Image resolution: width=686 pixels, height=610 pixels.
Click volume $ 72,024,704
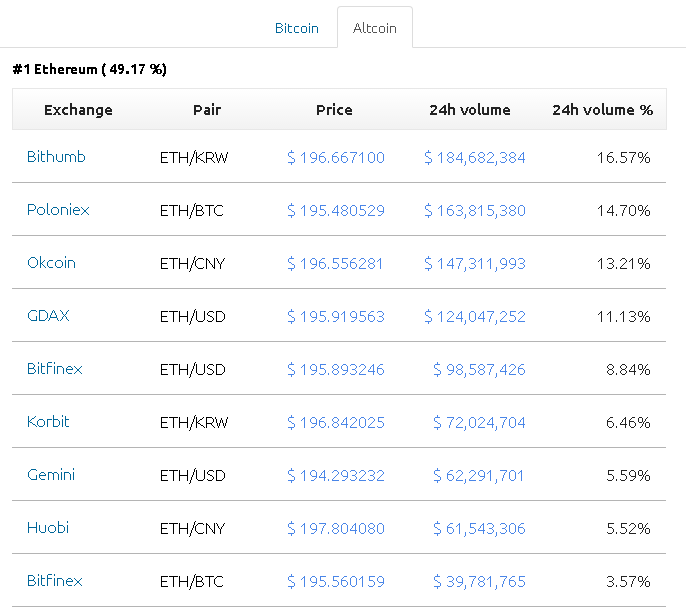click(479, 422)
